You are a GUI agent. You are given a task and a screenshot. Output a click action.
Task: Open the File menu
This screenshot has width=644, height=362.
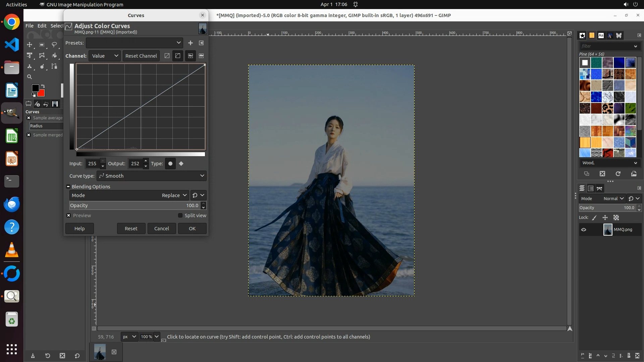(x=30, y=26)
